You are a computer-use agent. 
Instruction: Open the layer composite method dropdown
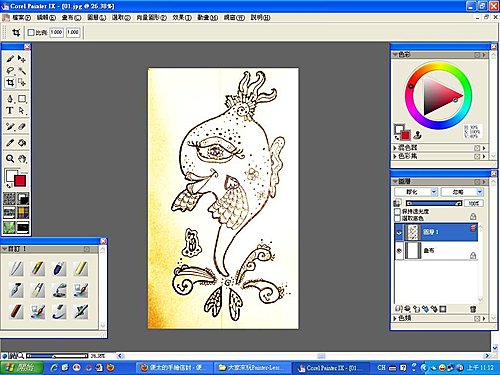pos(416,192)
